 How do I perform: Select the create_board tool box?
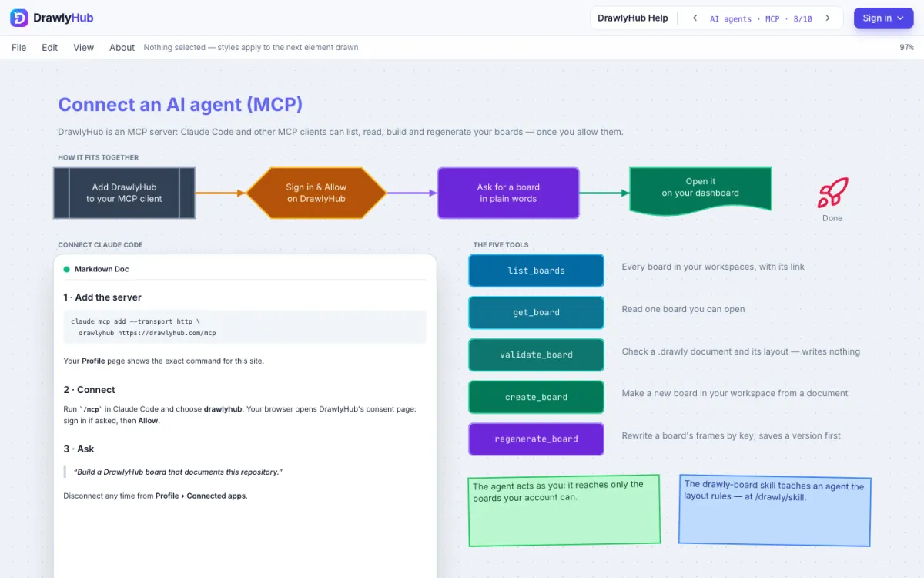(537, 397)
